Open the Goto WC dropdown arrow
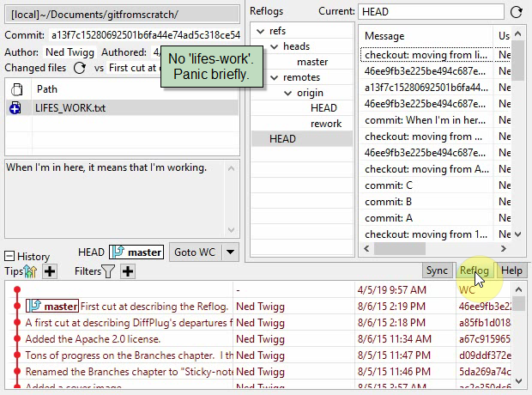The image size is (532, 395). (x=230, y=252)
